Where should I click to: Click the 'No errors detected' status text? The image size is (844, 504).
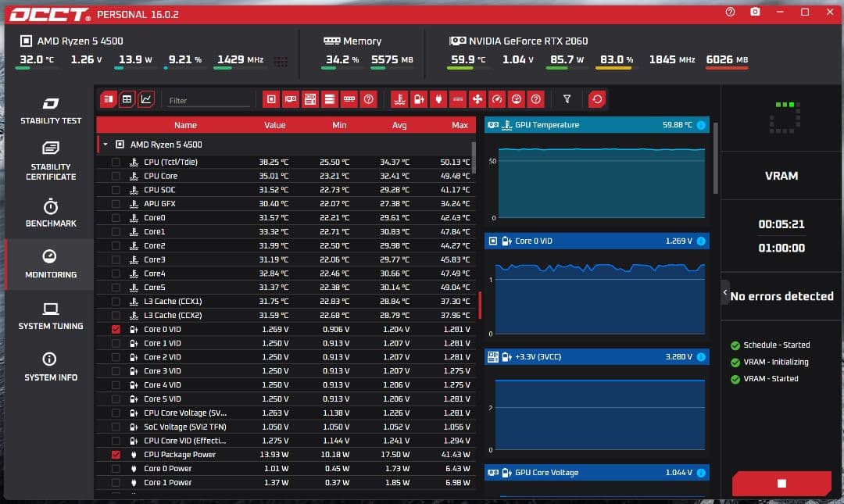781,296
